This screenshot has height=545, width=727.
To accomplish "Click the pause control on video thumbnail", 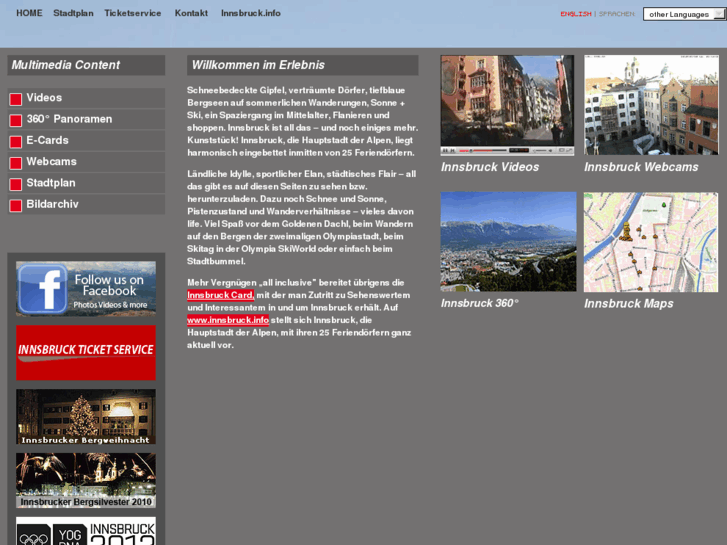I will 446,150.
